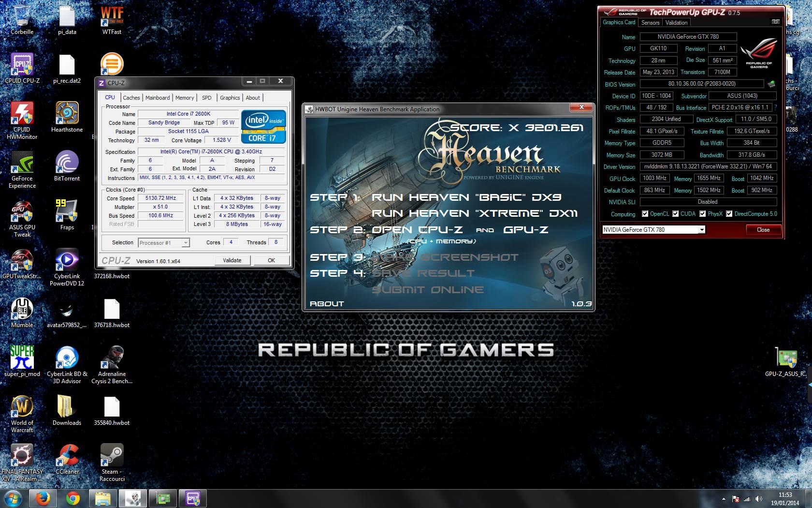The width and height of the screenshot is (812, 508).
Task: Open ASUS GPU Tweak shortcut
Action: 22,218
